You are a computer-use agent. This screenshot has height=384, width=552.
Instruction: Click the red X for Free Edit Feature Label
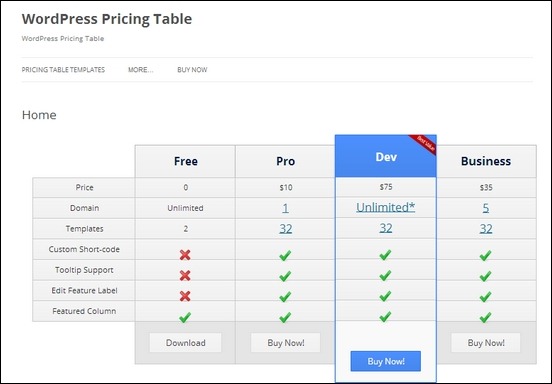(x=185, y=296)
